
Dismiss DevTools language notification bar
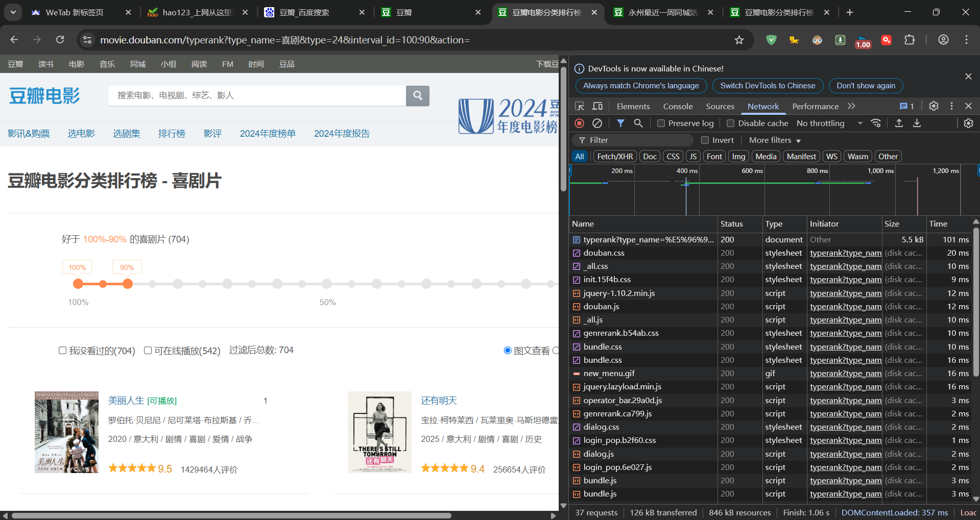[x=968, y=77]
